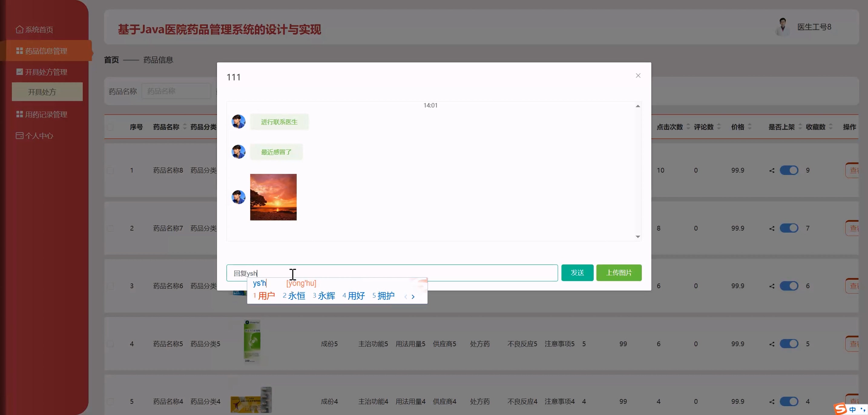Viewport: 868px width, 415px height.
Task: Sort by 点击次数 column arrows
Action: 689,127
